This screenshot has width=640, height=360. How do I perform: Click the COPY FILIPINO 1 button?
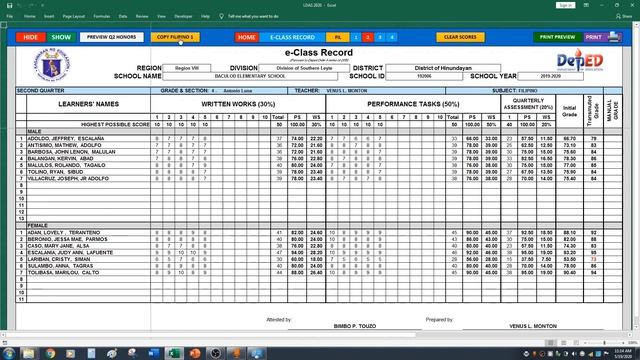point(175,37)
